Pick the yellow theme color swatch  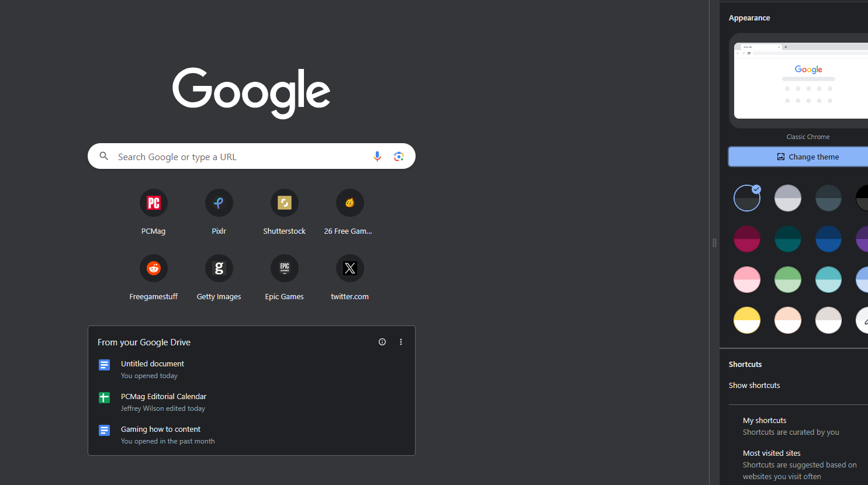(747, 320)
